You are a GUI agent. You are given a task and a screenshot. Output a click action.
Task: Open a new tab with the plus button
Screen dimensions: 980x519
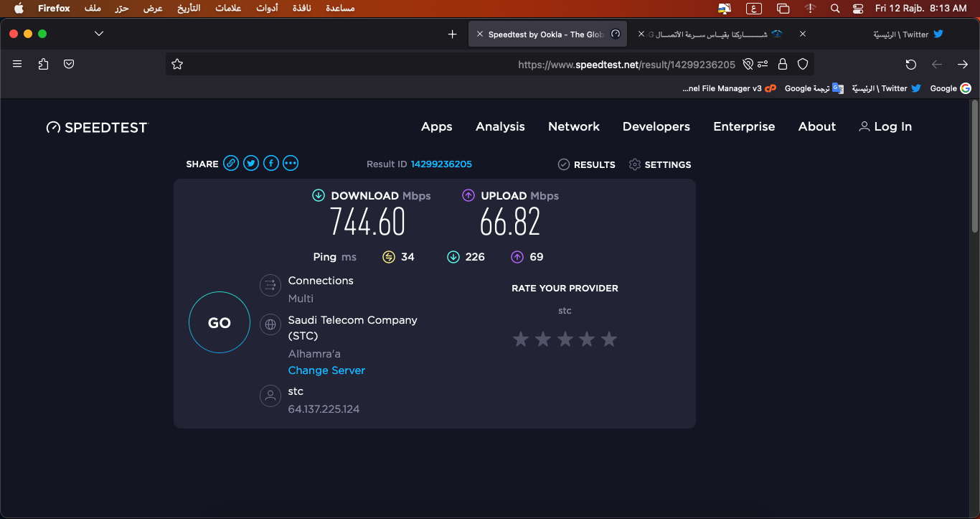pos(452,34)
